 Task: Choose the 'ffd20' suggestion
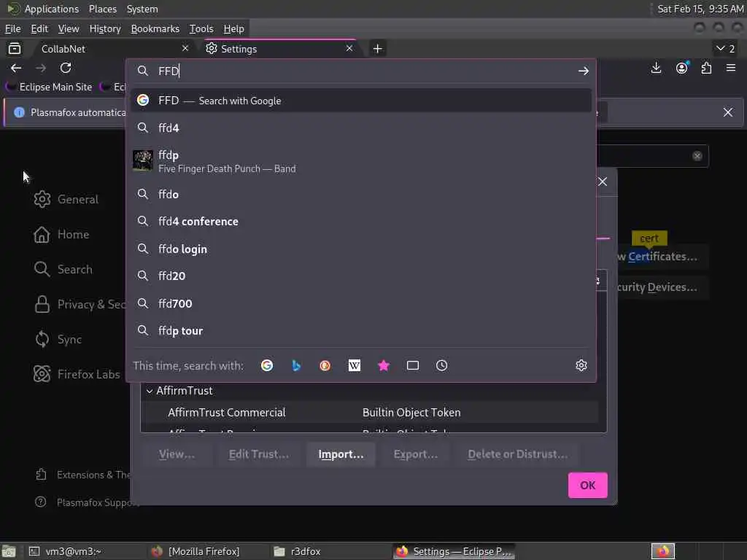pos(361,276)
